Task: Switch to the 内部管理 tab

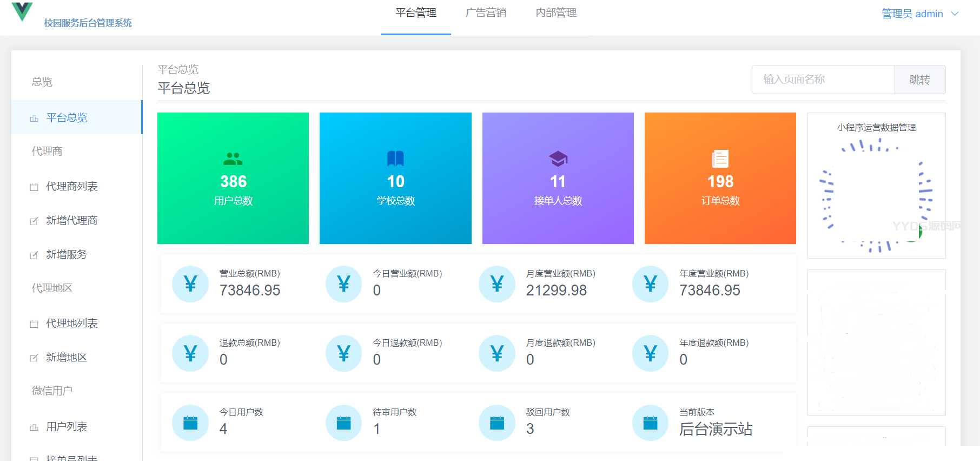Action: (556, 13)
